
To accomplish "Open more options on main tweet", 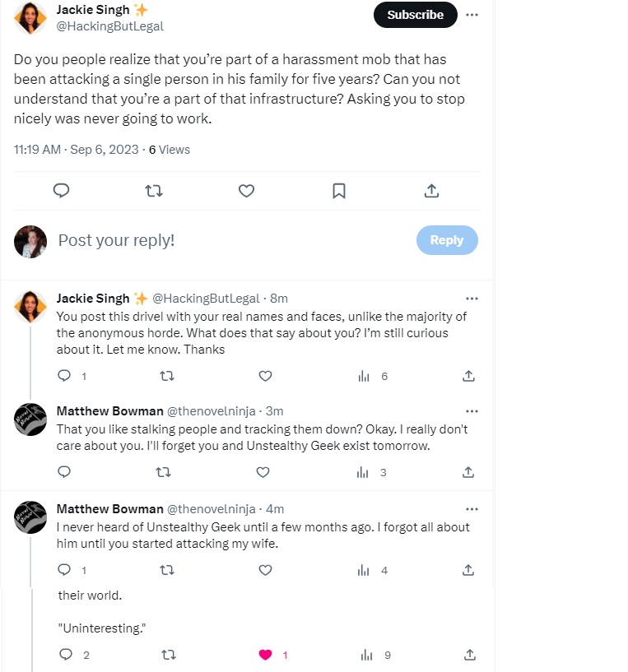I will pyautogui.click(x=472, y=15).
